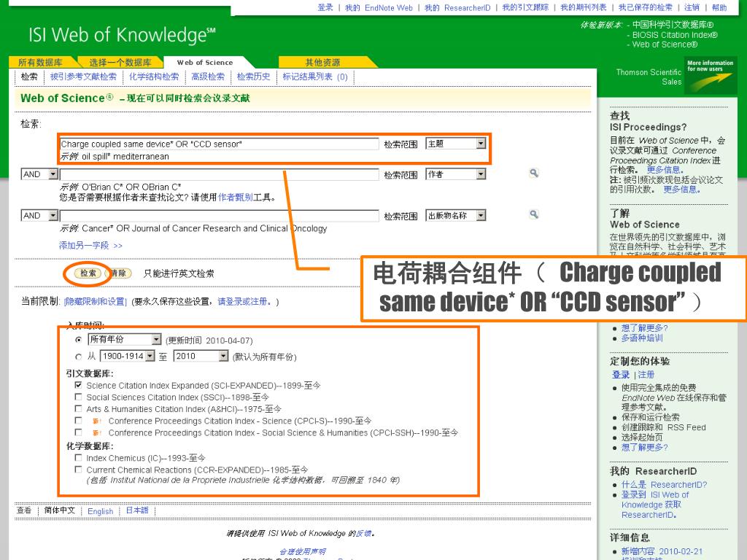Check Current Chemical Reactions checkbox
This screenshot has width=747, height=560.
click(78, 470)
